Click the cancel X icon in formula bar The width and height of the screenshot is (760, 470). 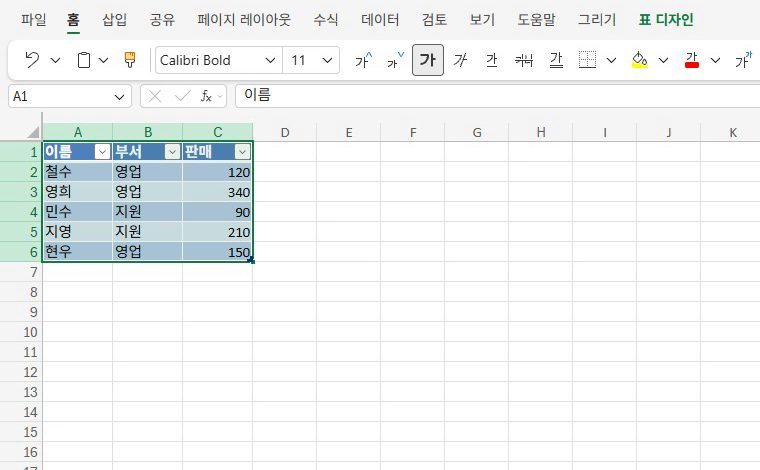[155, 96]
